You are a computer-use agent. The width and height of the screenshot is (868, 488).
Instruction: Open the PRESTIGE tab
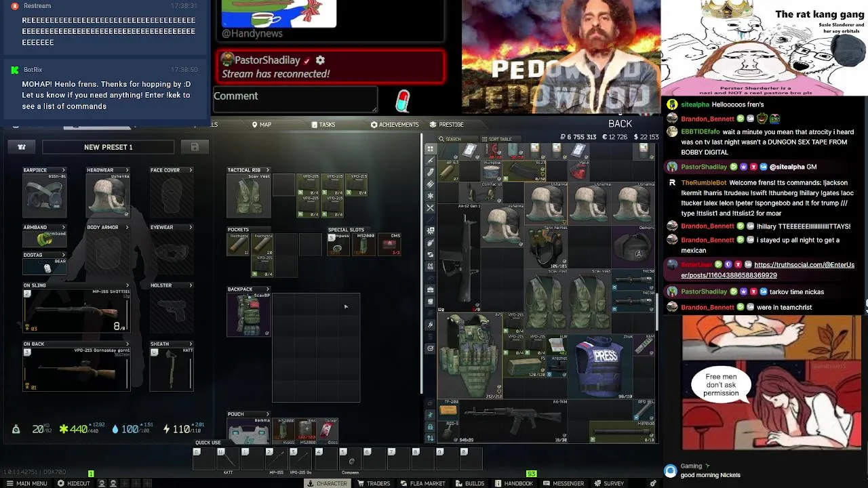(x=447, y=125)
